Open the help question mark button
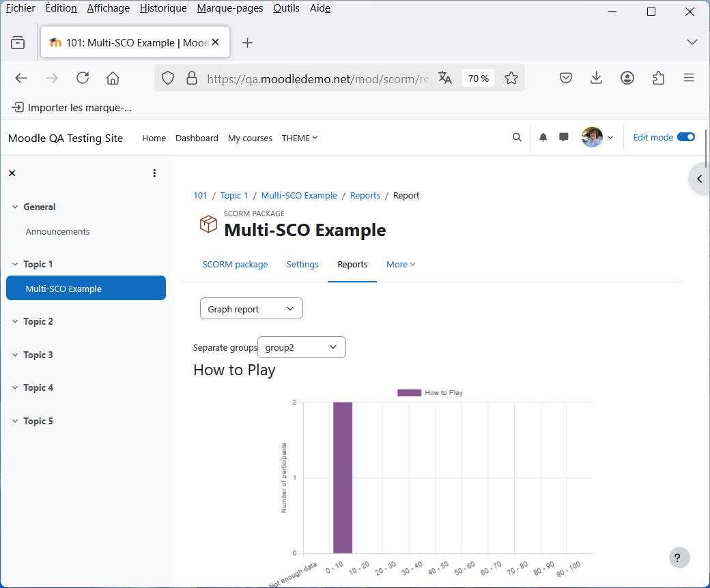This screenshot has width=710, height=588. [x=679, y=558]
